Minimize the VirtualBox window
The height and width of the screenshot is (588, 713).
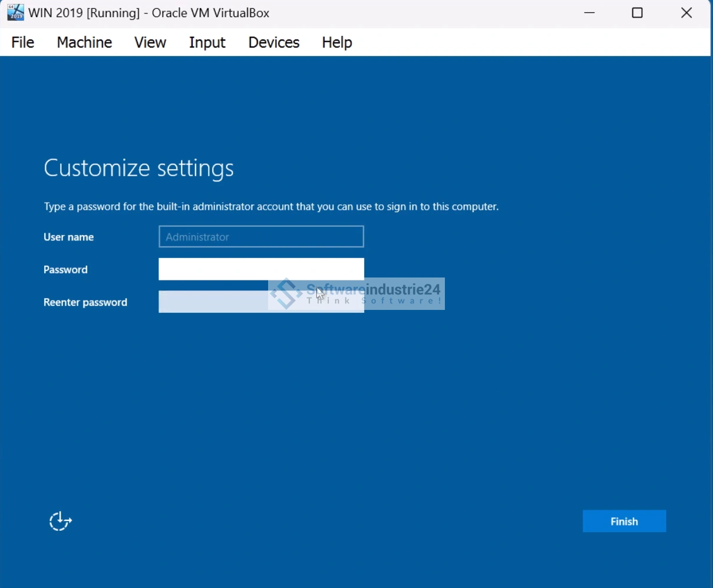pyautogui.click(x=589, y=13)
